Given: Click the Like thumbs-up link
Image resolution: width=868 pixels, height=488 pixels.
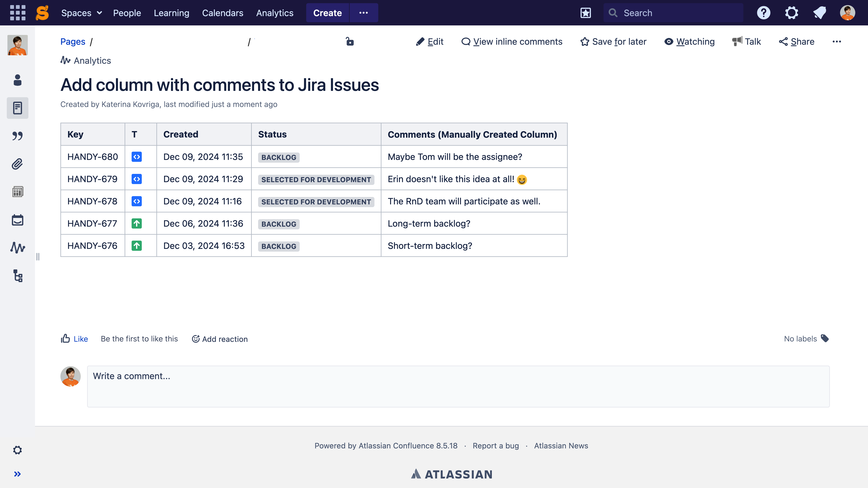Looking at the screenshot, I should [74, 339].
